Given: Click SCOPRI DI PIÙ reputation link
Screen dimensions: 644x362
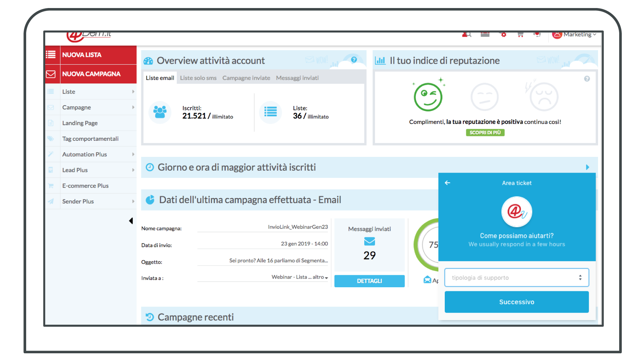Looking at the screenshot, I should (x=485, y=132).
